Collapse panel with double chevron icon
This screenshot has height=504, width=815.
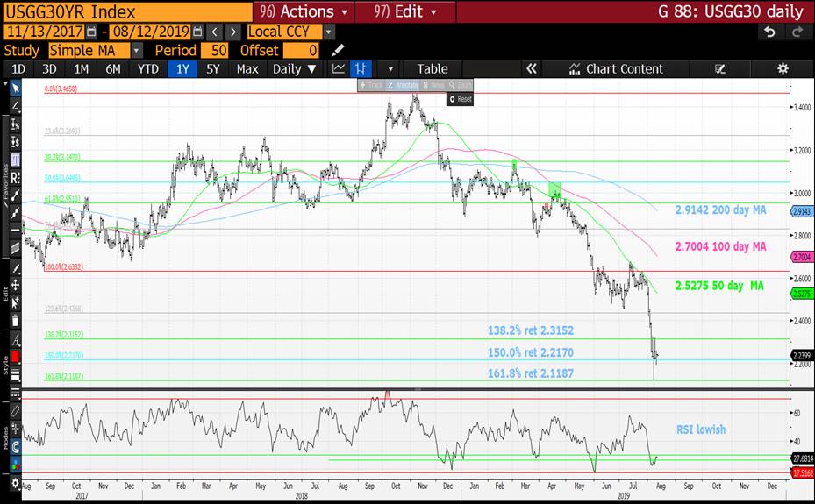tap(532, 68)
